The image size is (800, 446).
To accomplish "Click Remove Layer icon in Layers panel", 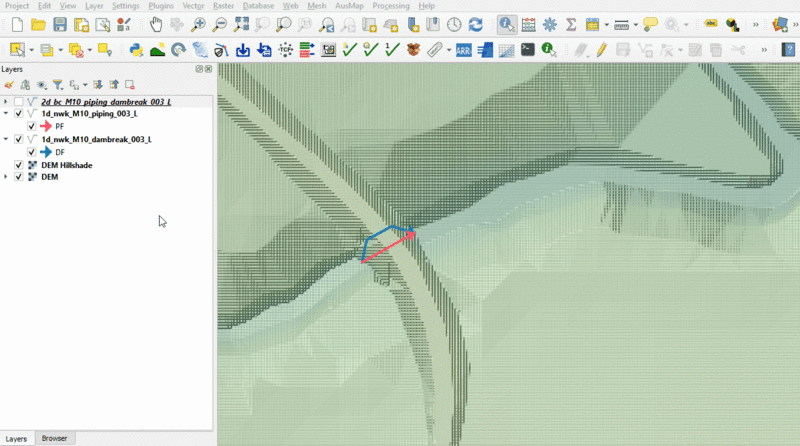I will pos(130,85).
